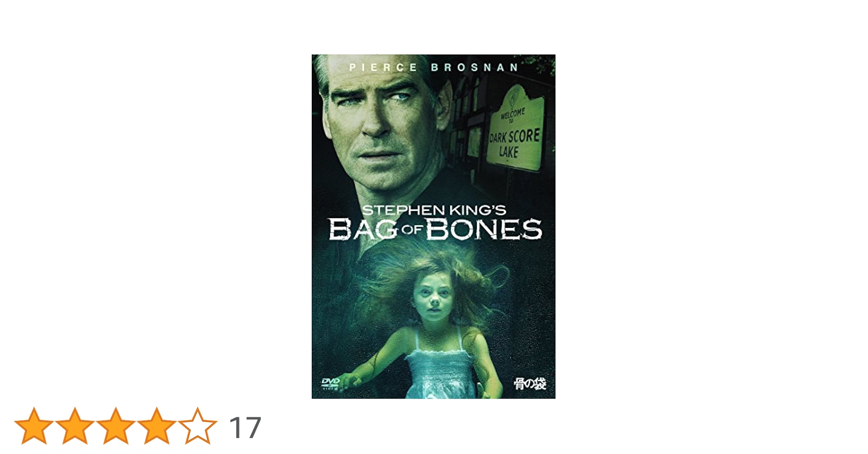Click the second orange rating star
The image size is (868, 454).
click(x=75, y=426)
